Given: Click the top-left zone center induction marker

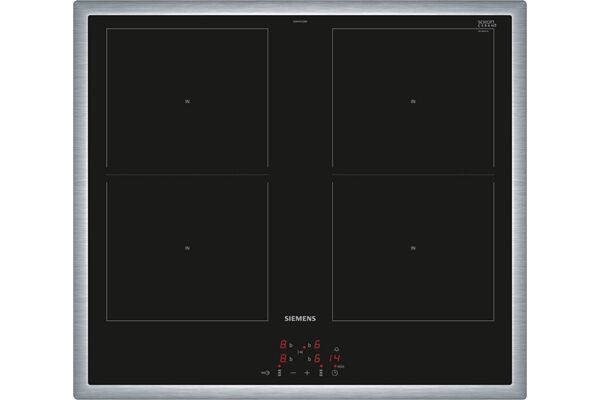Looking at the screenshot, I should tap(187, 100).
